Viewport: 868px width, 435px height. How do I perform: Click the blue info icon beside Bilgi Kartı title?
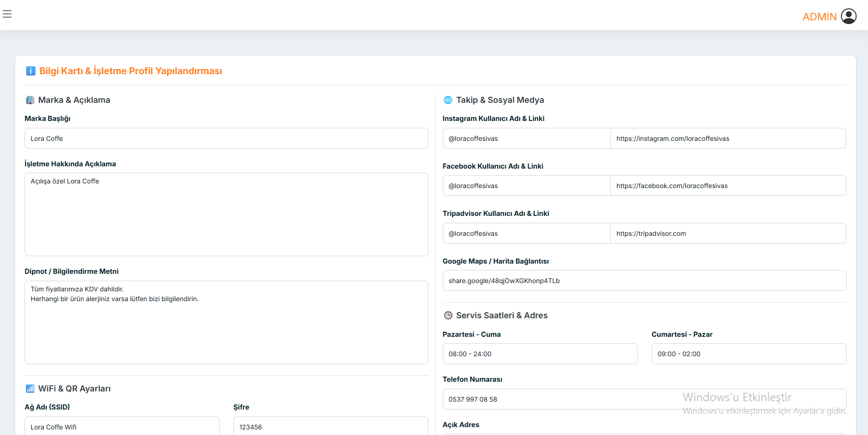pos(31,71)
